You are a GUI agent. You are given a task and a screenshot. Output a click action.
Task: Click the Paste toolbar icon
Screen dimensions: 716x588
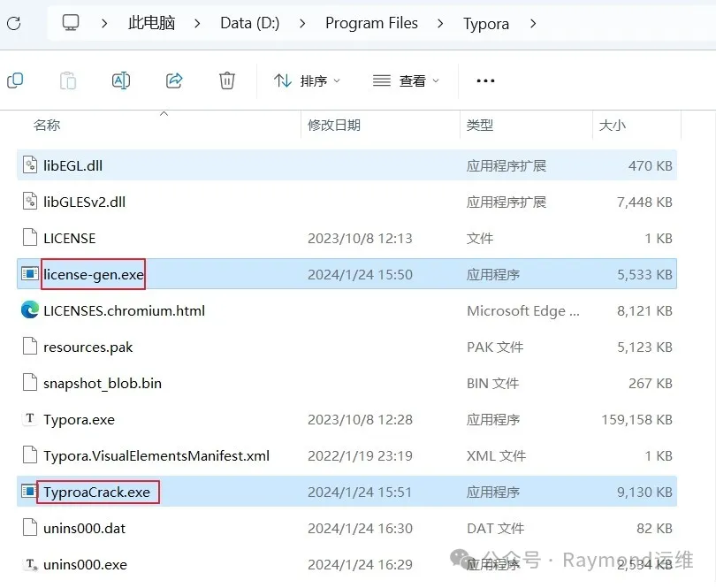(x=68, y=80)
